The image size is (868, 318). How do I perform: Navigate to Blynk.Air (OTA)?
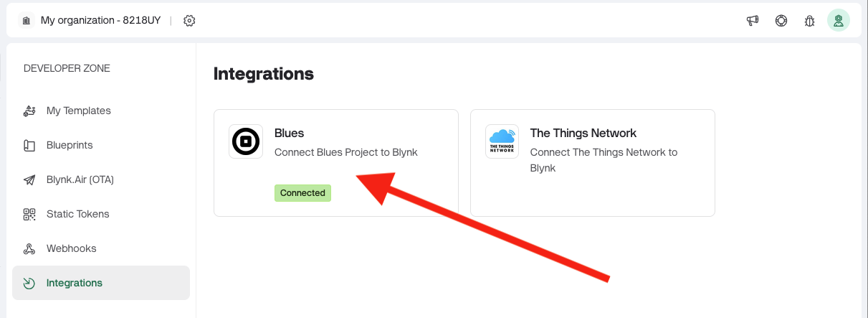(x=80, y=179)
